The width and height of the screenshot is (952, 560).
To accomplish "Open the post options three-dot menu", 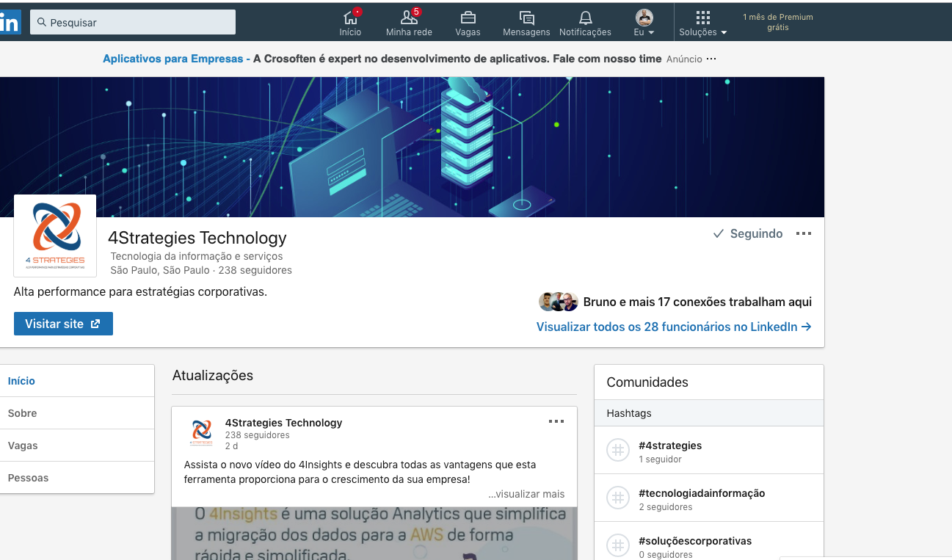I will [556, 421].
